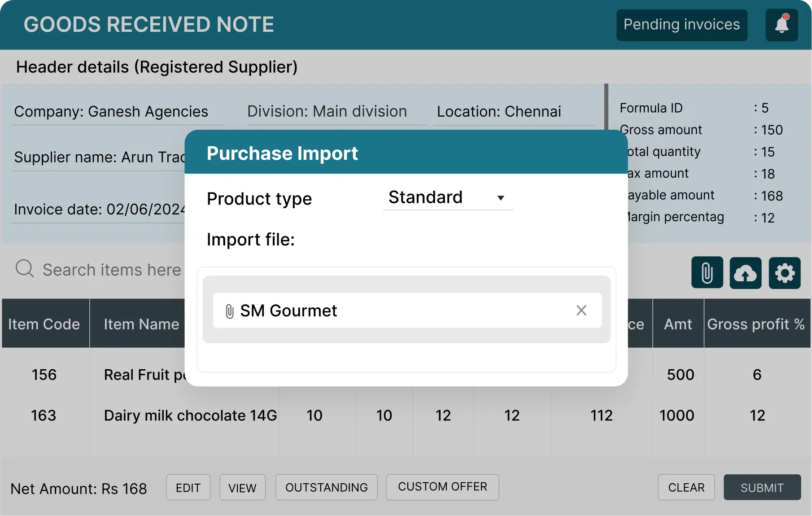Remove the SM Gourmet attached file
This screenshot has height=516, width=812.
[x=581, y=310]
